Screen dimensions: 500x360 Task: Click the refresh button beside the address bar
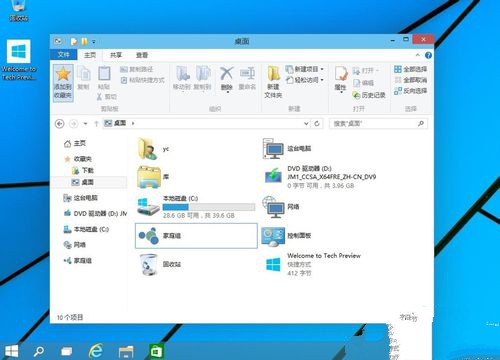tap(317, 124)
